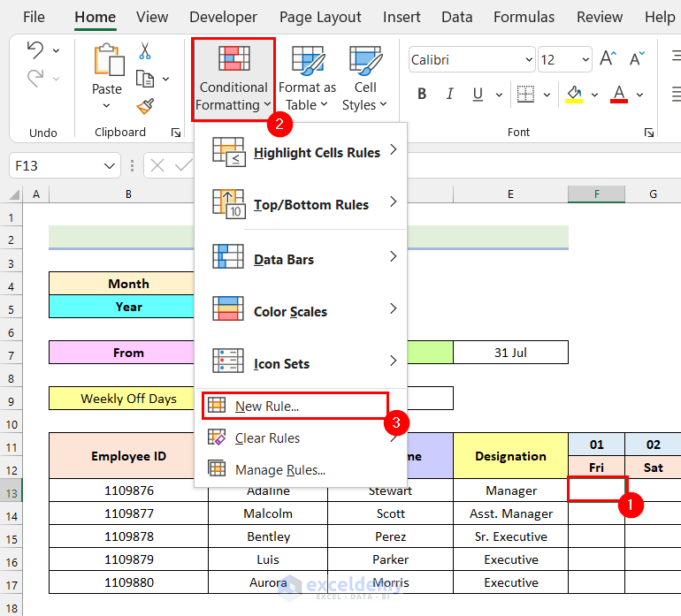
Task: Open the Undo history dropdown
Action: coord(57,50)
